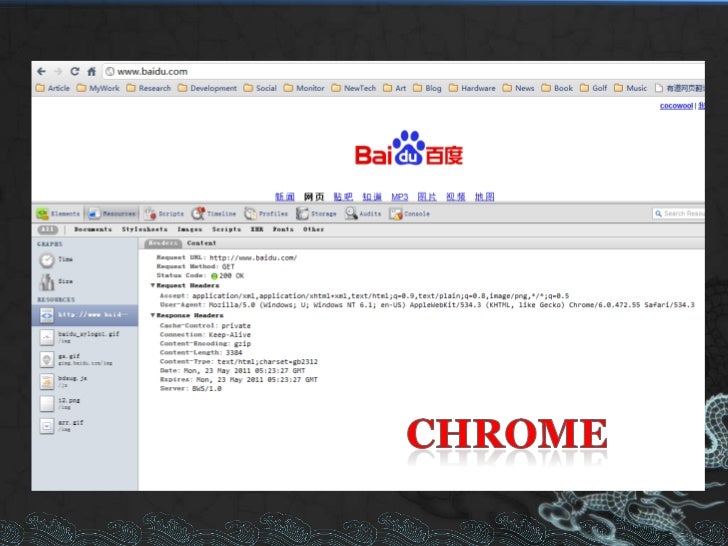Open the Development bookmarks folder
The width and height of the screenshot is (728, 546).
pos(207,88)
